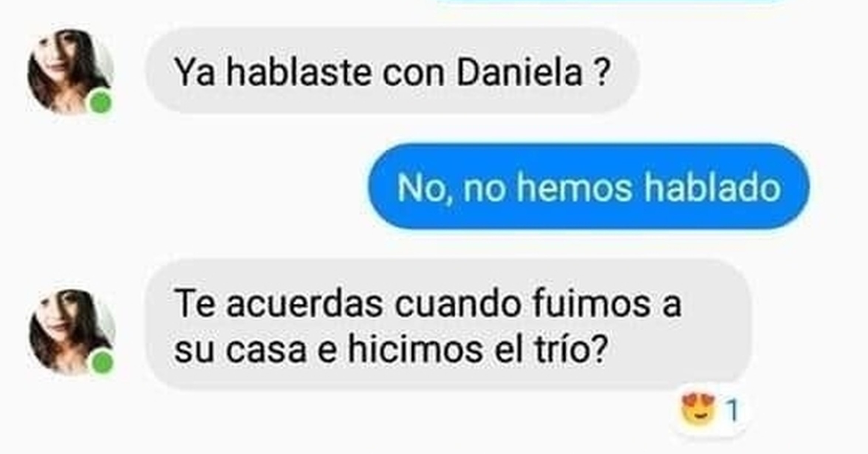Click the word 'Daniela' in the first message
Viewport: 868px width, 454px height.
[519, 72]
